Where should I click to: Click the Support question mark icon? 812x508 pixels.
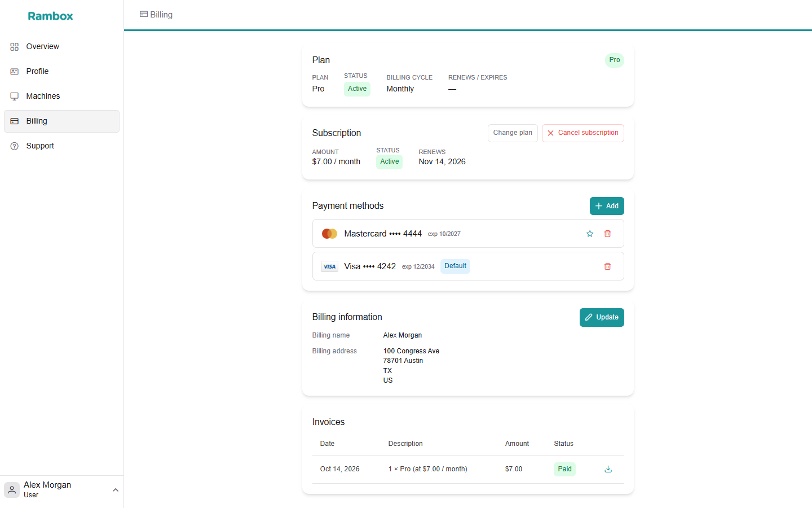[x=15, y=146]
